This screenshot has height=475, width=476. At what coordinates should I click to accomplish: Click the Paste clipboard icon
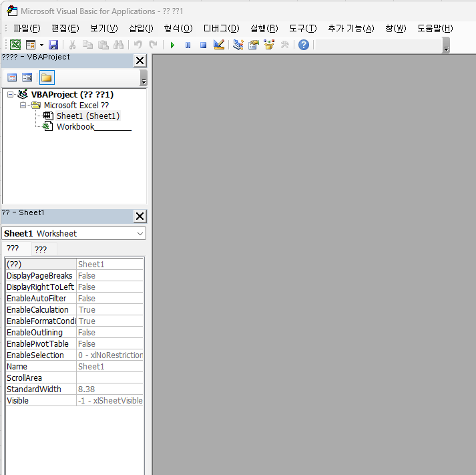click(x=103, y=45)
